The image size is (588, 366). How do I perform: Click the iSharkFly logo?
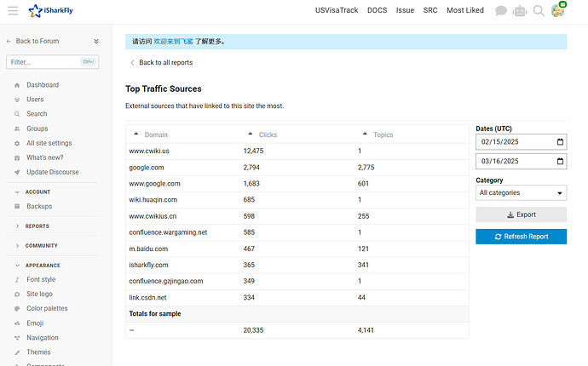pyautogui.click(x=50, y=10)
